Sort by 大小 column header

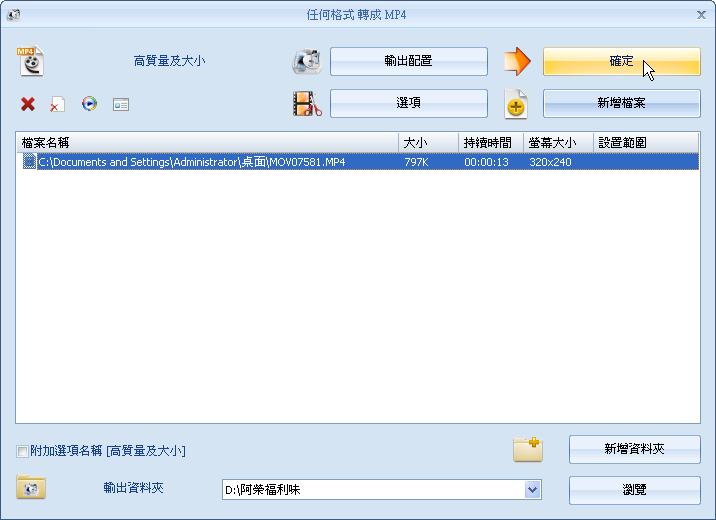428,143
